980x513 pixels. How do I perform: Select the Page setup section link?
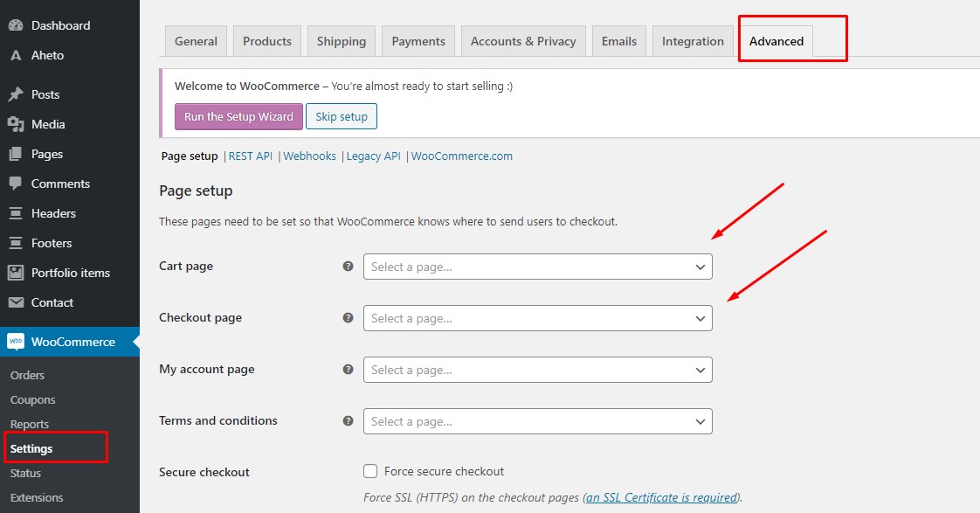coord(190,156)
